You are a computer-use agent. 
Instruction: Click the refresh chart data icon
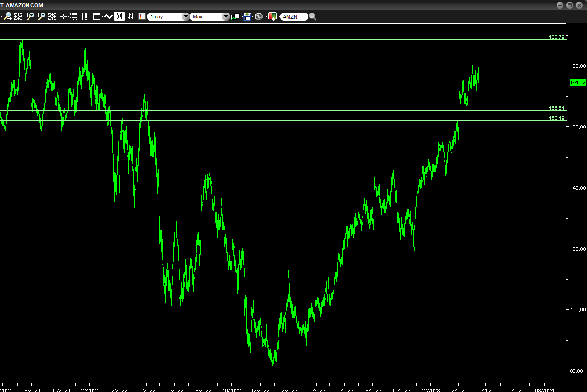[259, 16]
